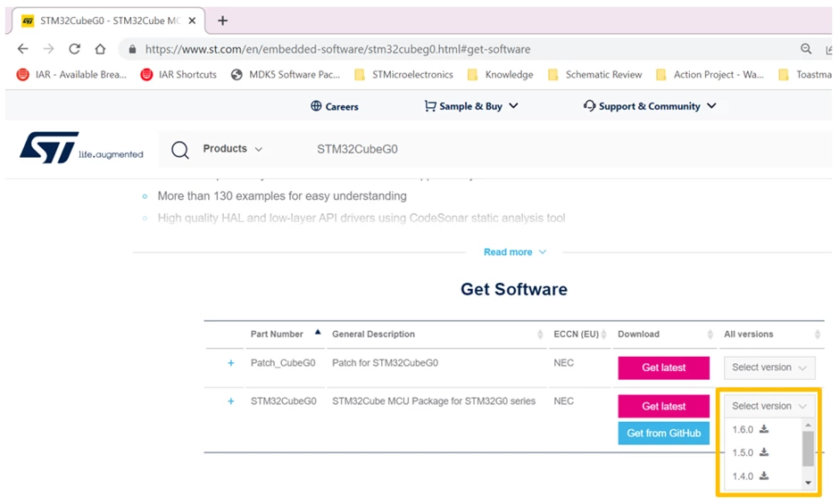Open Toastma... bookmark folder
The width and height of the screenshot is (839, 504).
805,74
